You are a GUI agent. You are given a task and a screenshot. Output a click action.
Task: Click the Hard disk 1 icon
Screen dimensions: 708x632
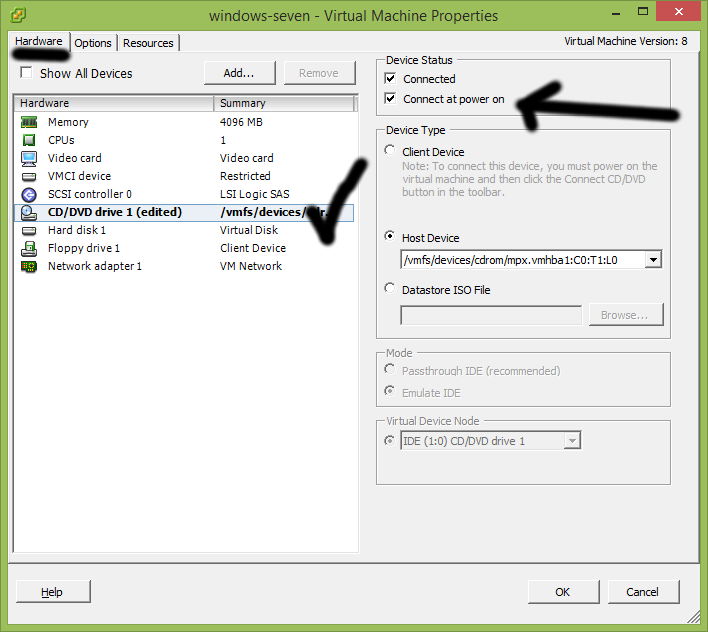click(29, 231)
